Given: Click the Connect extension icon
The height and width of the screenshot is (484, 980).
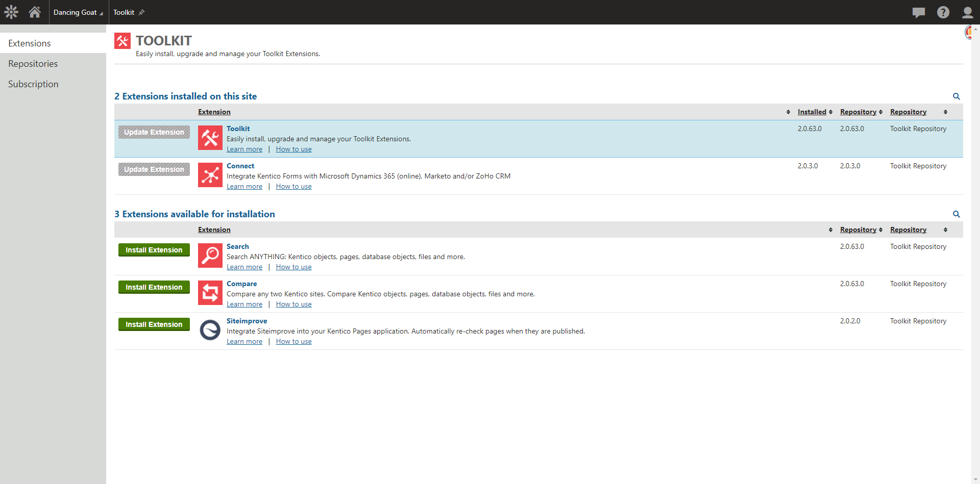Looking at the screenshot, I should click(x=210, y=175).
